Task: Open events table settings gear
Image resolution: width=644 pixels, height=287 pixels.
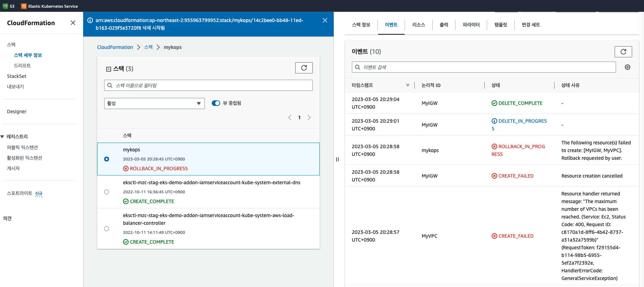Action: (x=628, y=67)
